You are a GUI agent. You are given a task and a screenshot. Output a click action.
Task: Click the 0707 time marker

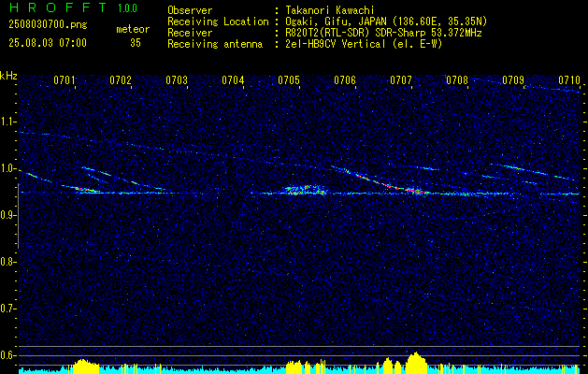(401, 79)
